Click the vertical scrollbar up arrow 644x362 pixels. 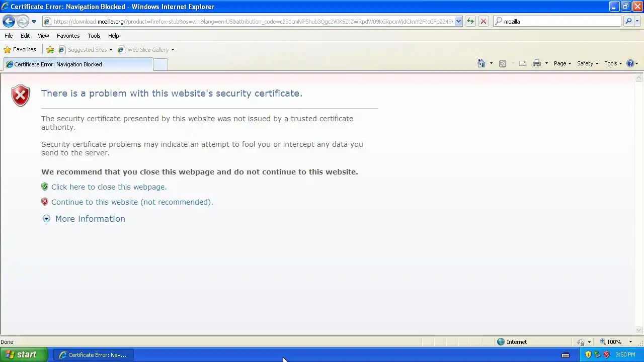pyautogui.click(x=639, y=78)
